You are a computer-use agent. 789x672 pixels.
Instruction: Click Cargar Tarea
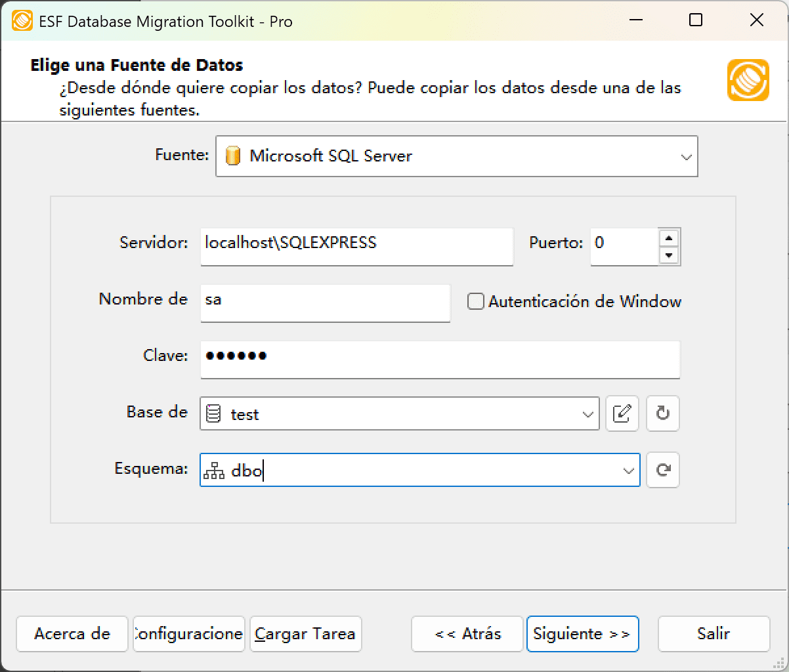pos(305,634)
